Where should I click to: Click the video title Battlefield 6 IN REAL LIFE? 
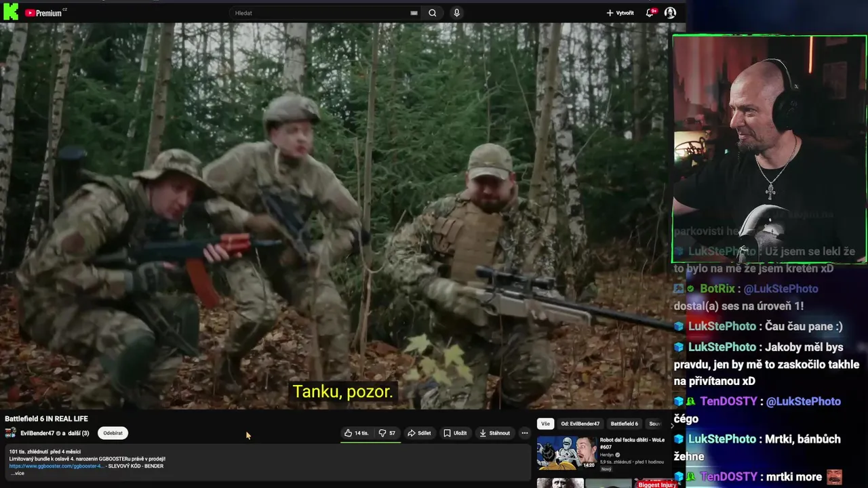click(x=46, y=419)
